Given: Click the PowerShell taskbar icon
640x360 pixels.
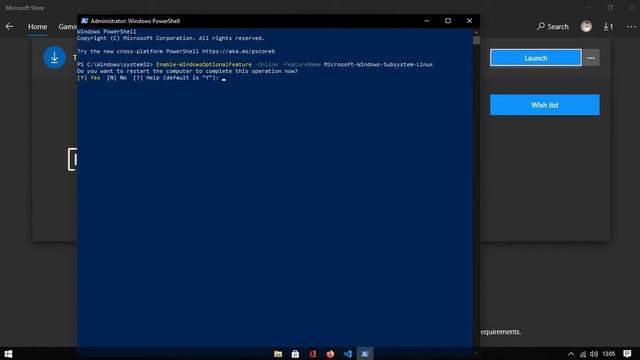Looking at the screenshot, I should pos(365,354).
